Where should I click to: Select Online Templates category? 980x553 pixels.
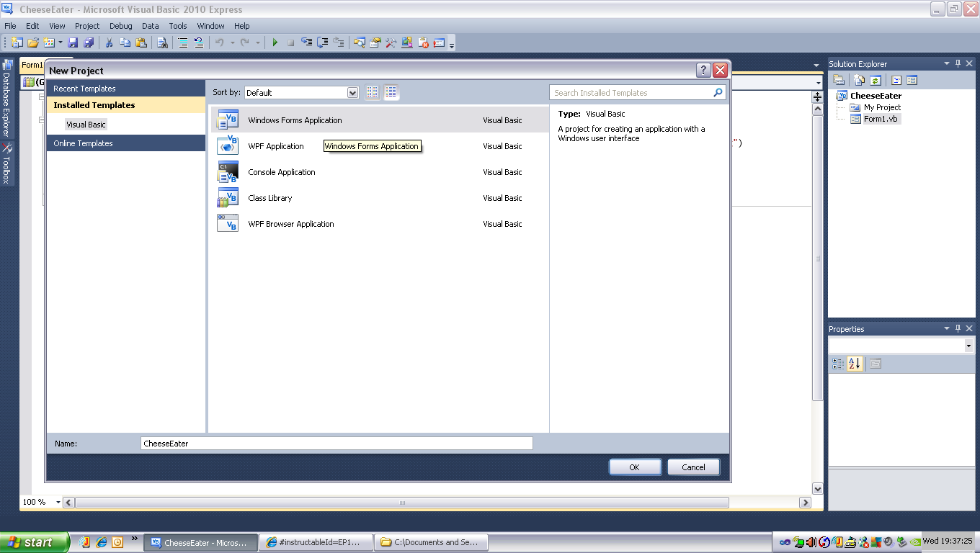(126, 143)
